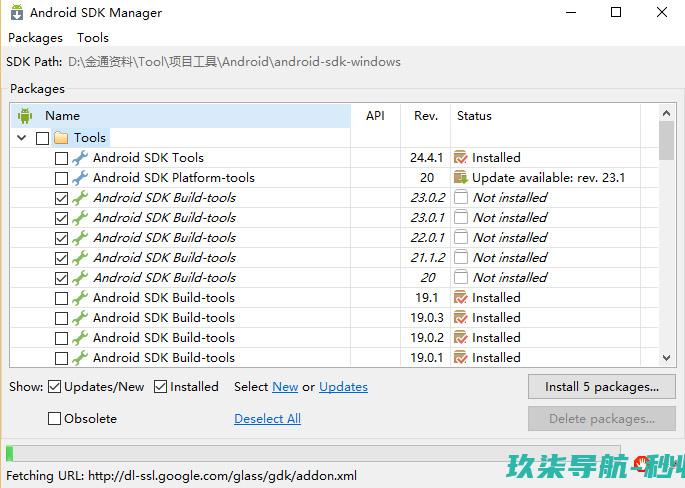Click the scroll down arrow of package list
Screen dimensions: 685x488
[667, 358]
